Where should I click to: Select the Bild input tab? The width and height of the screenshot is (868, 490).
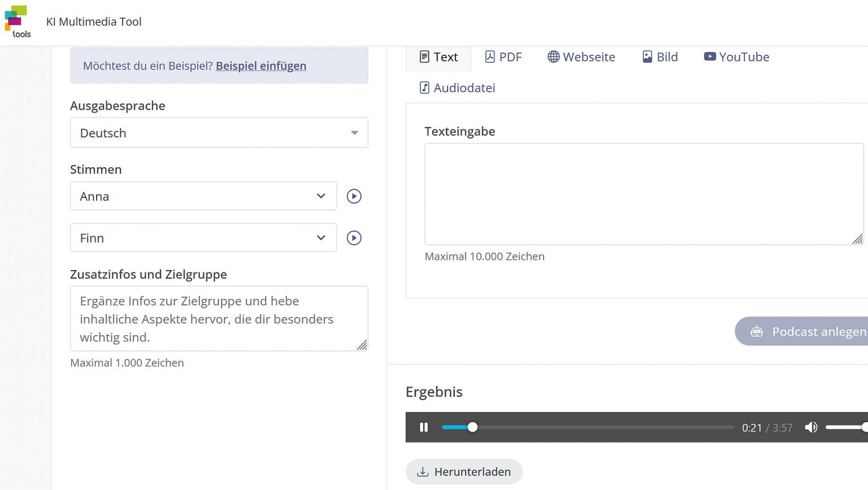[659, 57]
